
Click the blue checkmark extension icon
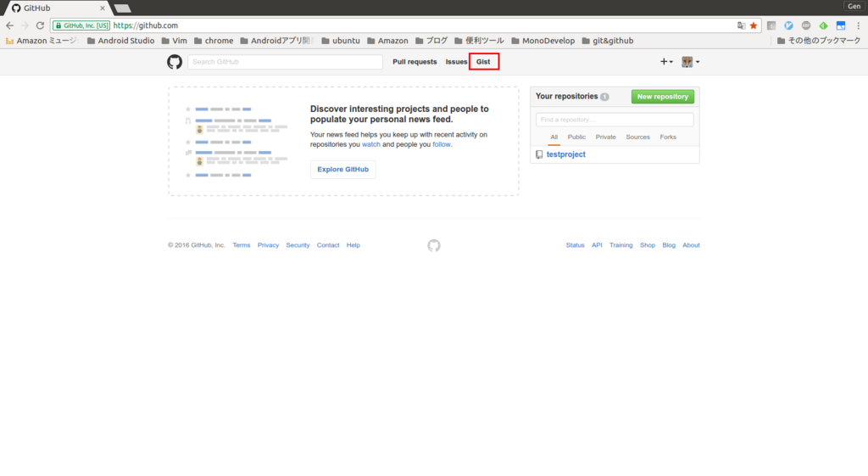(788, 25)
